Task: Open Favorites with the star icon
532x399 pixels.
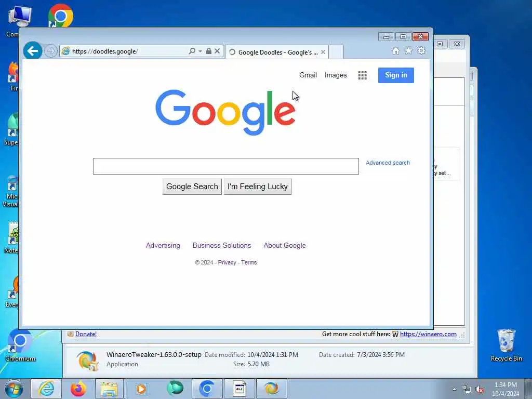Action: [408, 50]
